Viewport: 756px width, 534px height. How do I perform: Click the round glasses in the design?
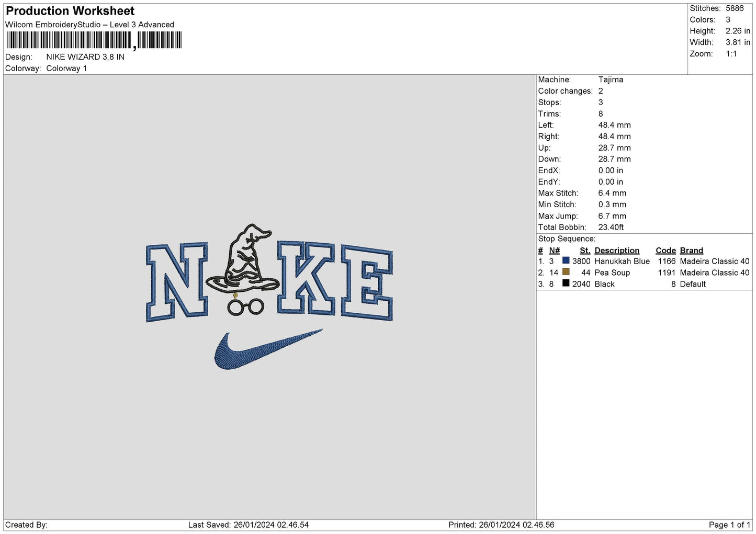pos(245,306)
